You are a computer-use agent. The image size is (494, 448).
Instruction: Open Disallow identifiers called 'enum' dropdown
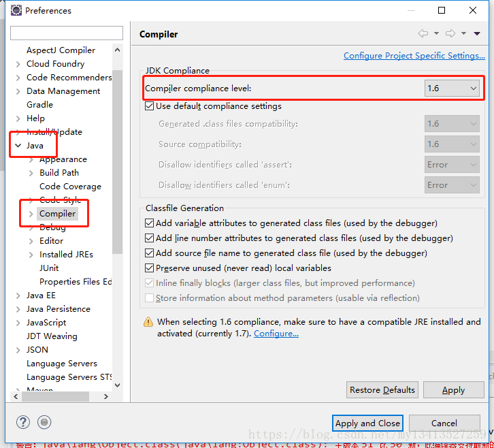[452, 185]
